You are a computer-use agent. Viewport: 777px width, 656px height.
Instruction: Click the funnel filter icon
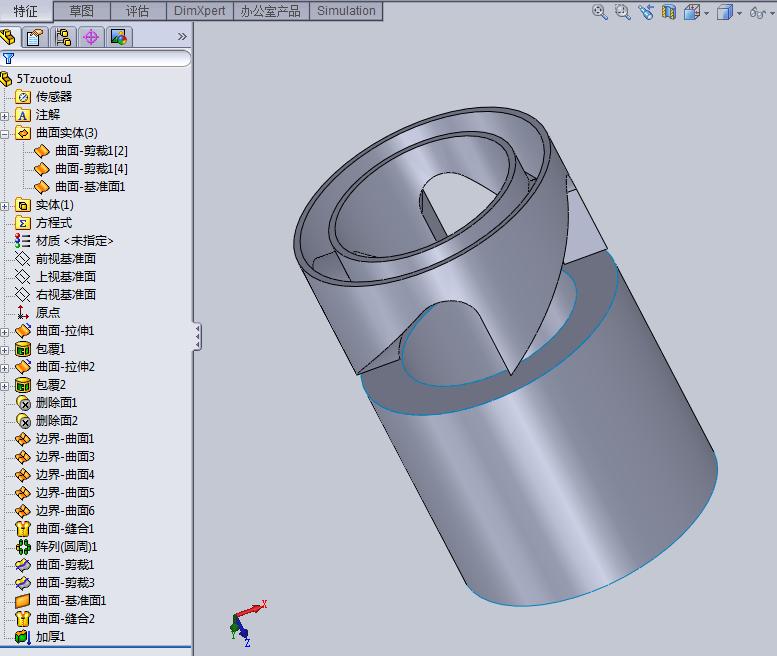8,58
